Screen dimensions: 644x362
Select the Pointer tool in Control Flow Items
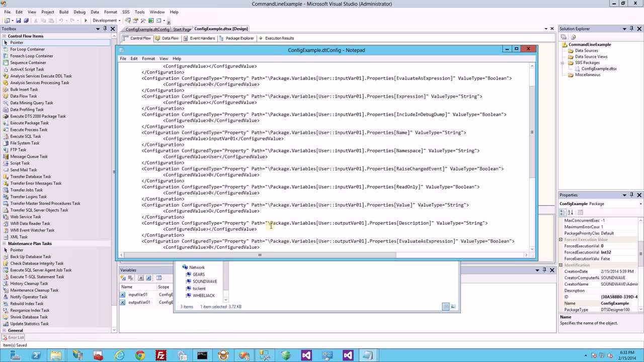55,43
